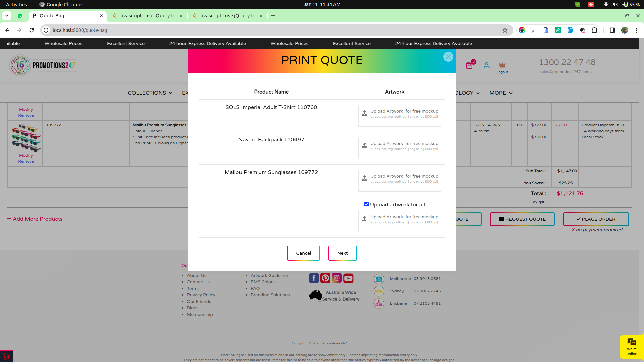Click the browser address bar
This screenshot has width=644, height=362.
[x=268, y=30]
